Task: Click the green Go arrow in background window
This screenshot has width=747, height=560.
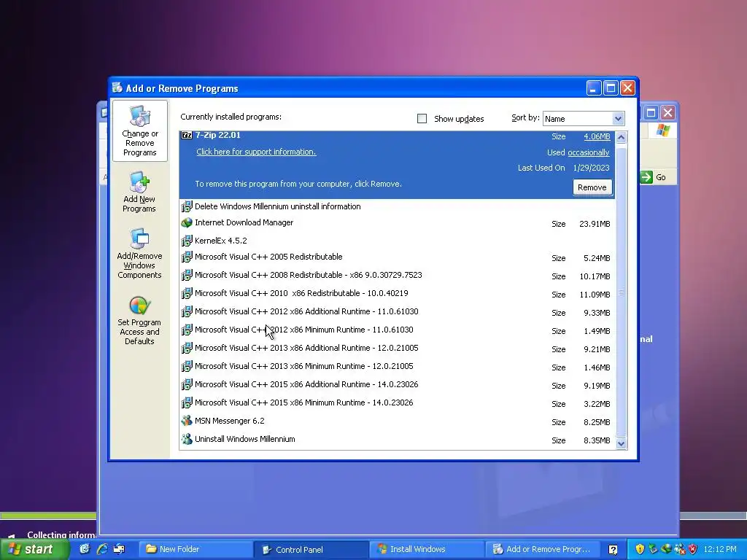Action: [646, 177]
